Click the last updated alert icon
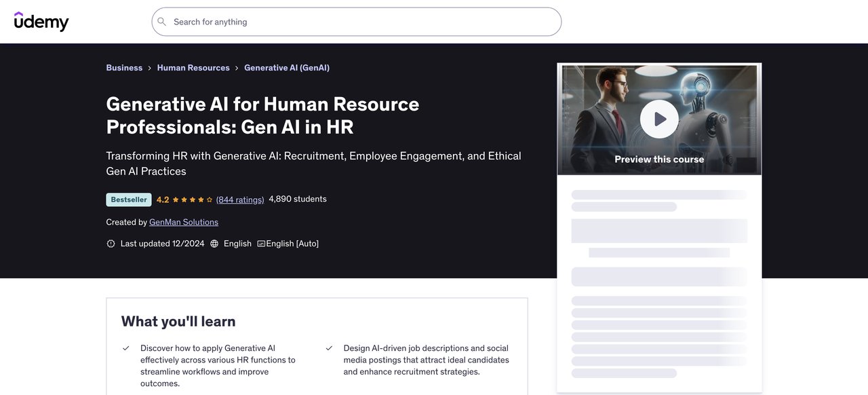Screen dimensions: 868x395 pos(111,244)
